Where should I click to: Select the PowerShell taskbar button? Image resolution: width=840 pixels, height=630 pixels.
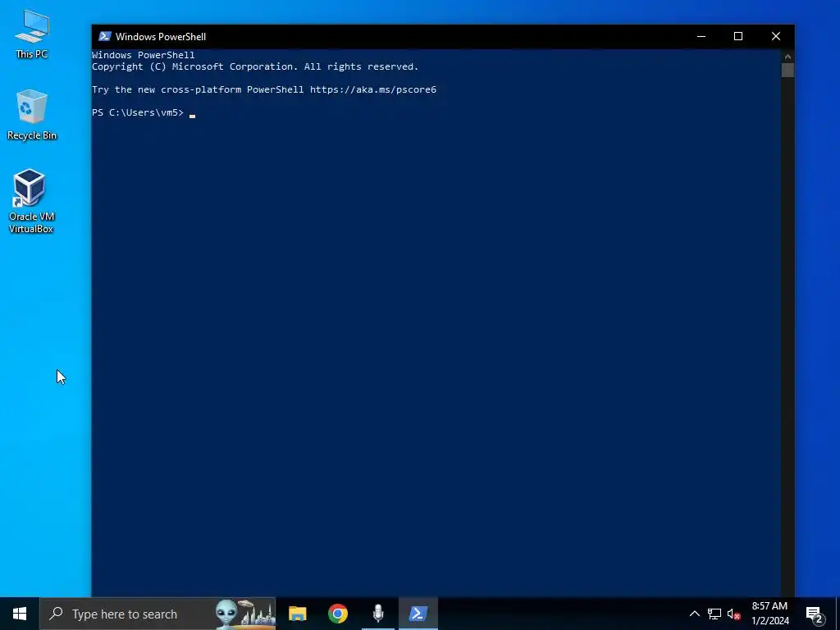(418, 614)
